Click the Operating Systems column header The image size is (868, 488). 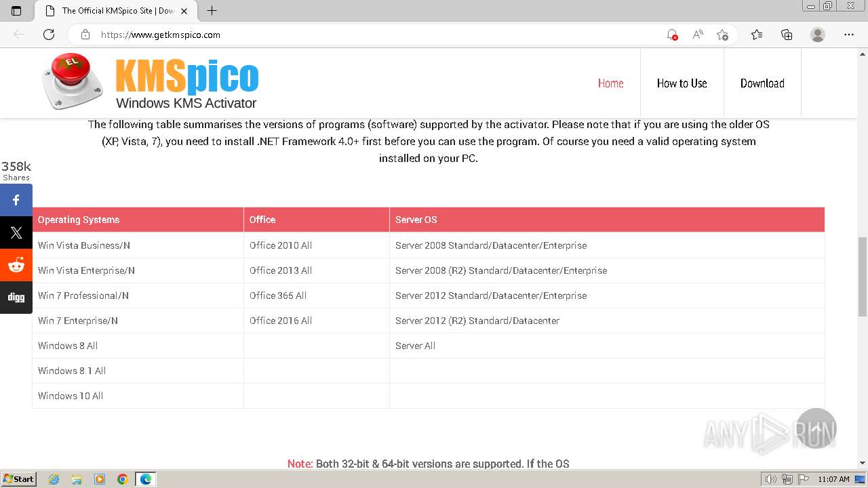138,220
